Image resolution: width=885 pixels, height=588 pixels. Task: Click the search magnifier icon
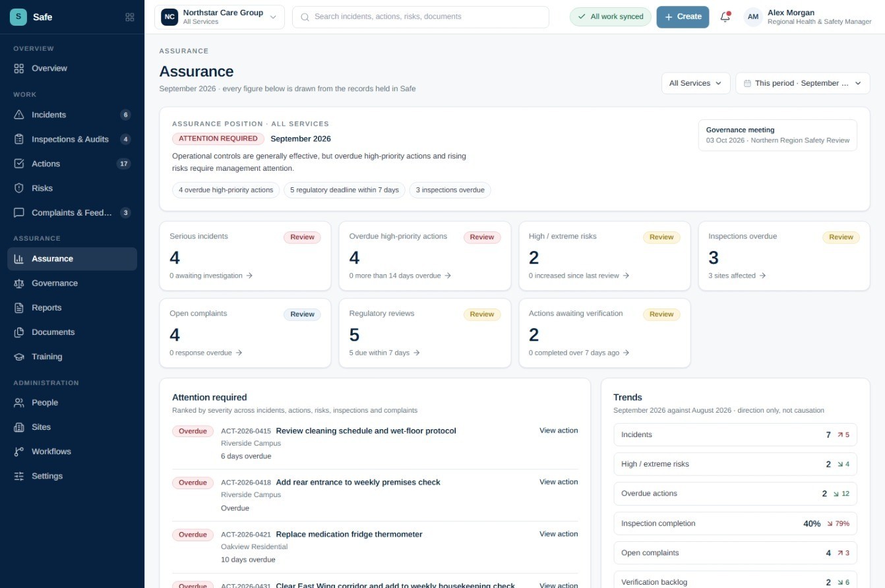(305, 17)
